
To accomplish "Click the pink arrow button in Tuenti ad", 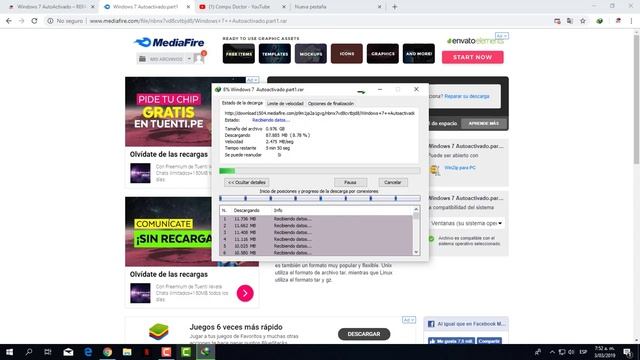I will tap(245, 293).
